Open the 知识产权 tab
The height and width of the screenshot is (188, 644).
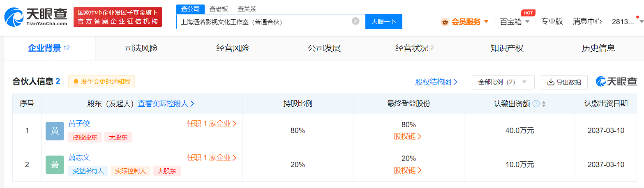coord(507,48)
